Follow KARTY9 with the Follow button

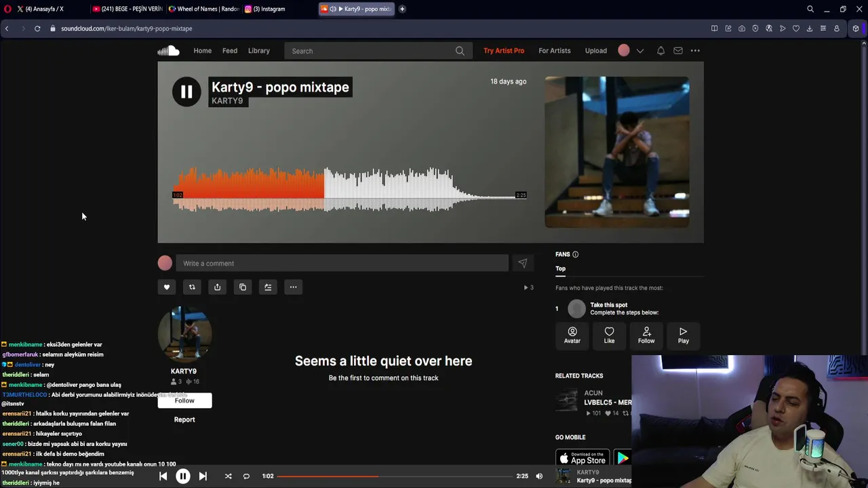click(184, 401)
